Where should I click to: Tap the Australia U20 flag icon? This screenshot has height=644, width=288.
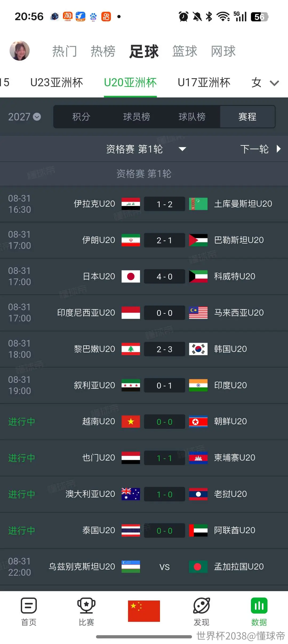click(x=131, y=494)
